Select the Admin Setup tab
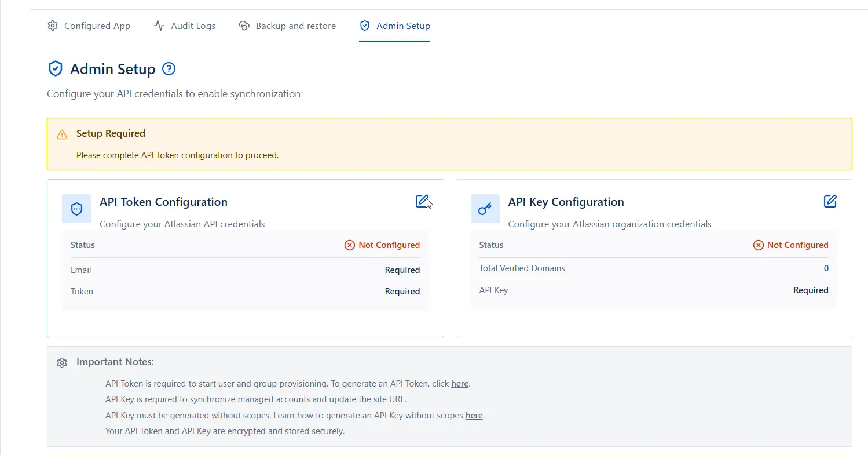The image size is (868, 455). pyautogui.click(x=394, y=26)
